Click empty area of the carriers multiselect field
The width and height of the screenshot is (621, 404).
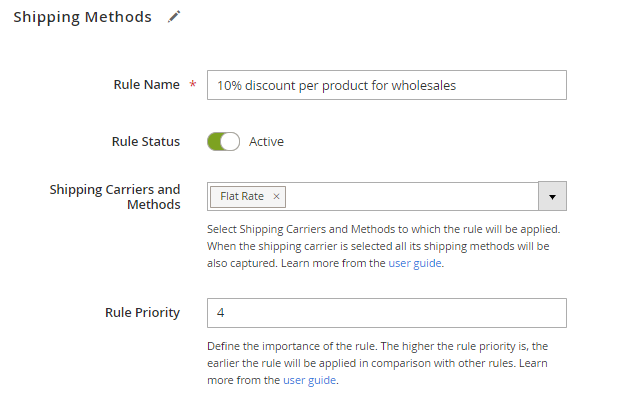pyautogui.click(x=410, y=197)
